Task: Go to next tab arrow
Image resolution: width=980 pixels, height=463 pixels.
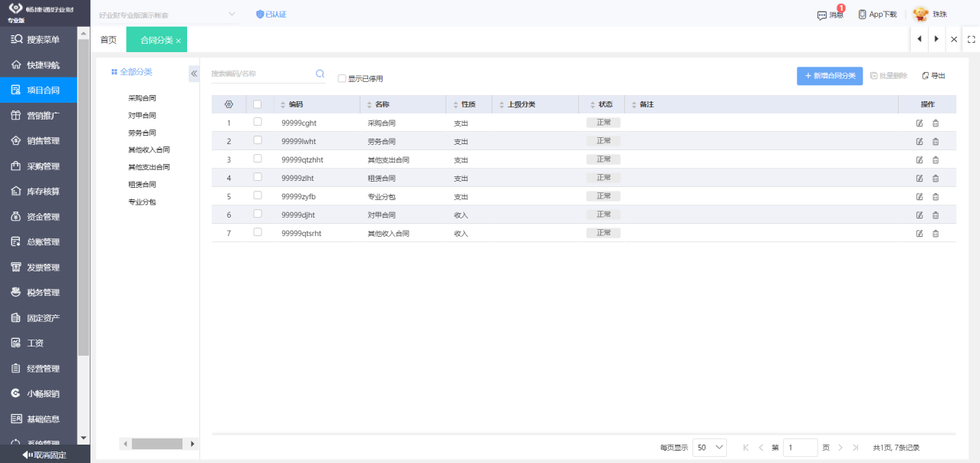Action: [x=936, y=39]
